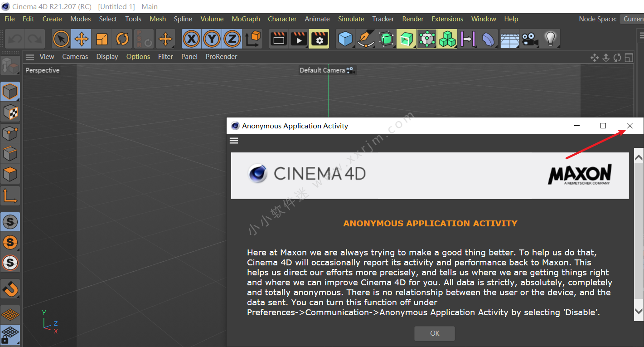The height and width of the screenshot is (347, 644).
Task: Click Render View clapperboard icon
Action: click(x=279, y=39)
